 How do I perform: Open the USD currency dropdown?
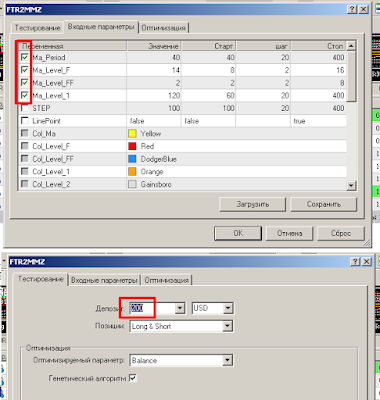228,308
